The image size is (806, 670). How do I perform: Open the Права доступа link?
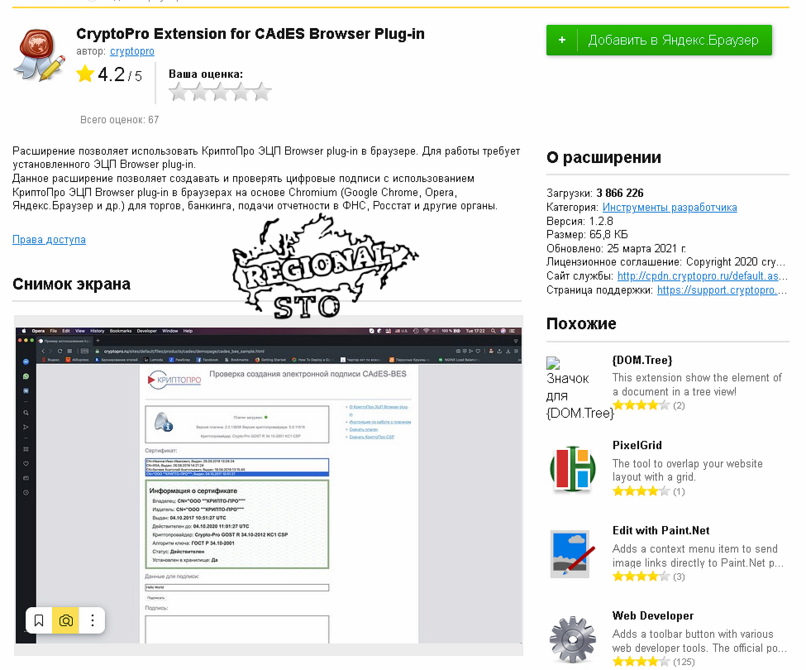click(49, 240)
